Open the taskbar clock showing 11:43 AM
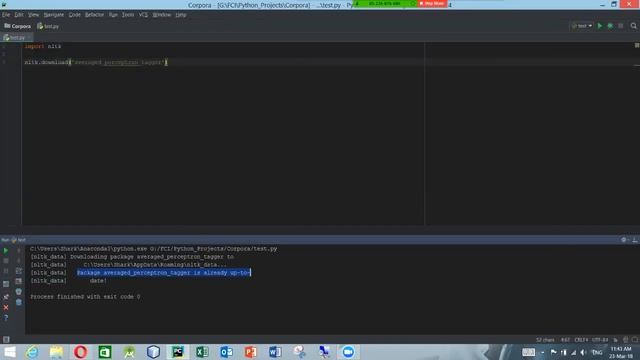640x360 pixels. tap(621, 352)
